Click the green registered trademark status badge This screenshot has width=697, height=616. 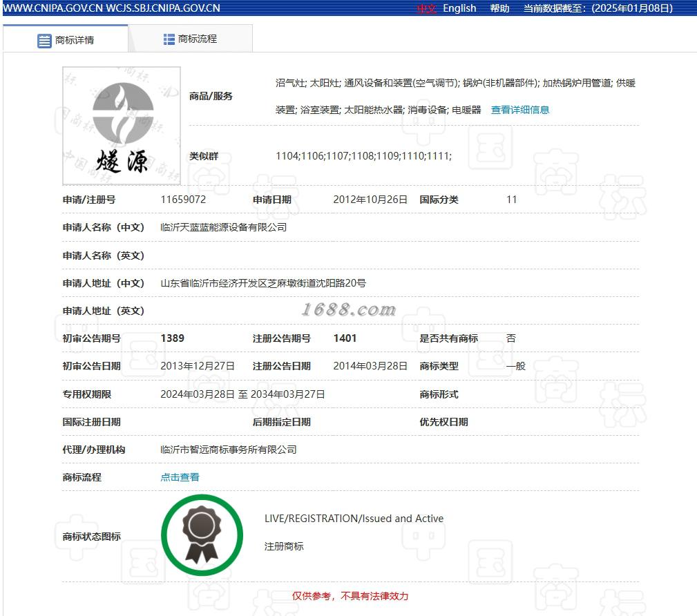202,535
